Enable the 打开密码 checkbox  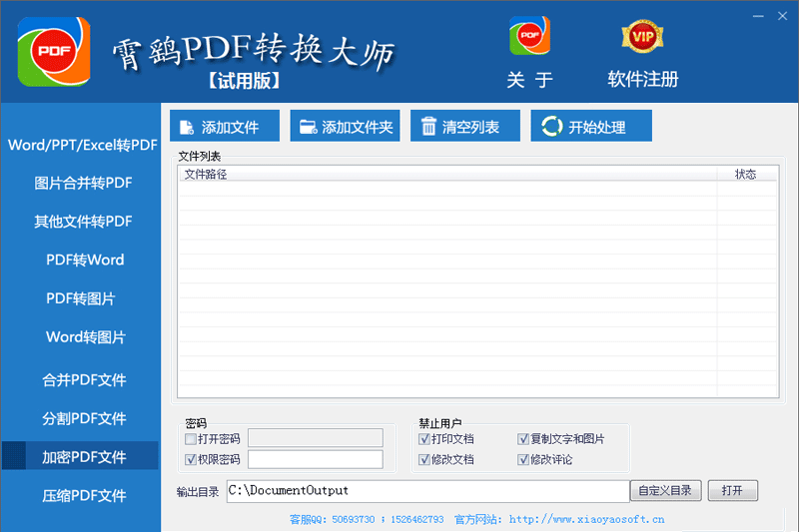(x=191, y=439)
